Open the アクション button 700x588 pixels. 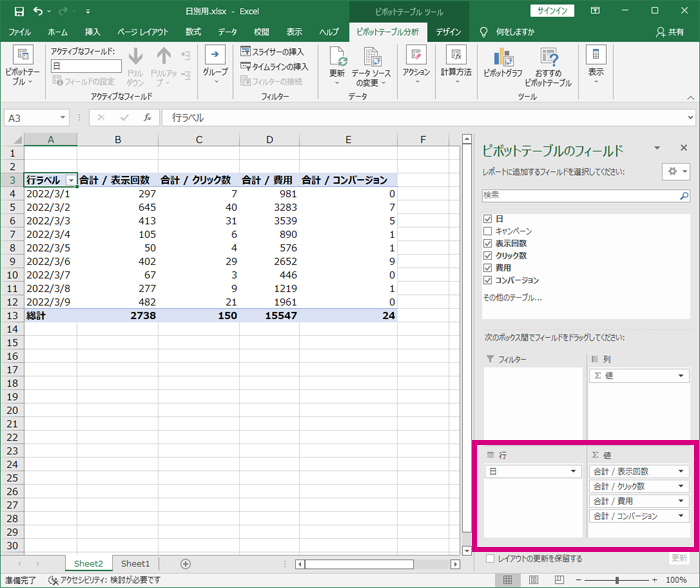[416, 65]
